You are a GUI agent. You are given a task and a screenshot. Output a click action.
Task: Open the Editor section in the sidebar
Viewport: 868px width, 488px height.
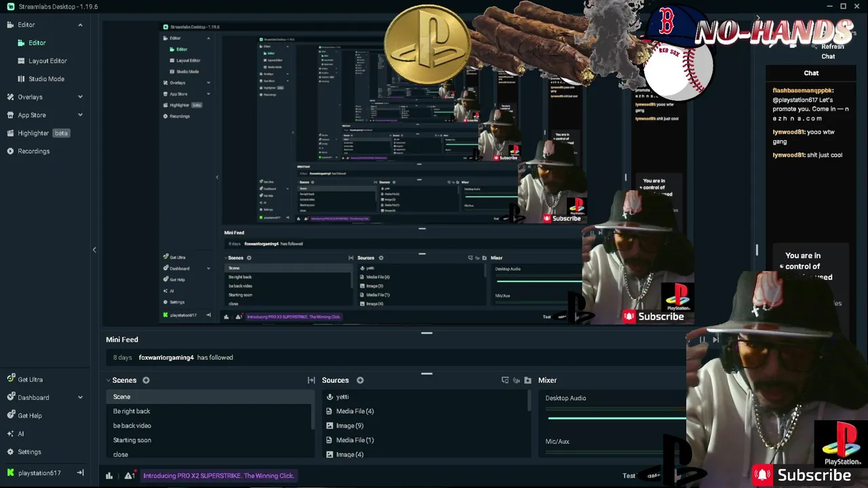[26, 25]
